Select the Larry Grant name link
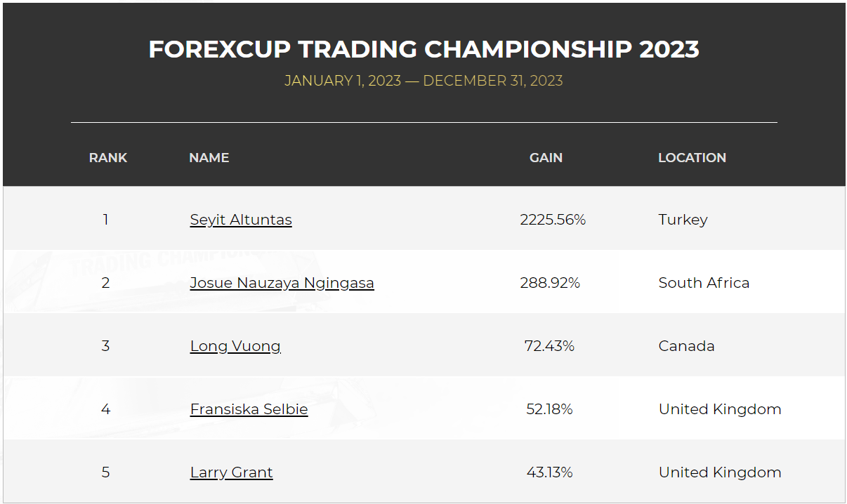847x504 pixels. tap(231, 472)
